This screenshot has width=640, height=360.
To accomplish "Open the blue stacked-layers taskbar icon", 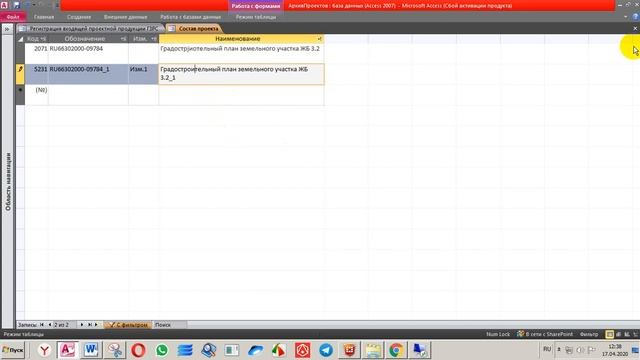I will pyautogui.click(x=185, y=350).
